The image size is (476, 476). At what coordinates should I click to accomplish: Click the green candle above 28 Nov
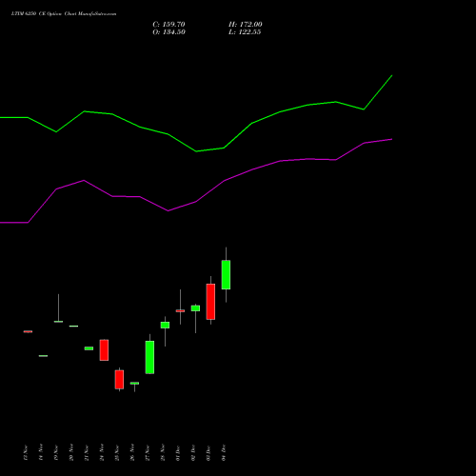pyautogui.click(x=165, y=325)
